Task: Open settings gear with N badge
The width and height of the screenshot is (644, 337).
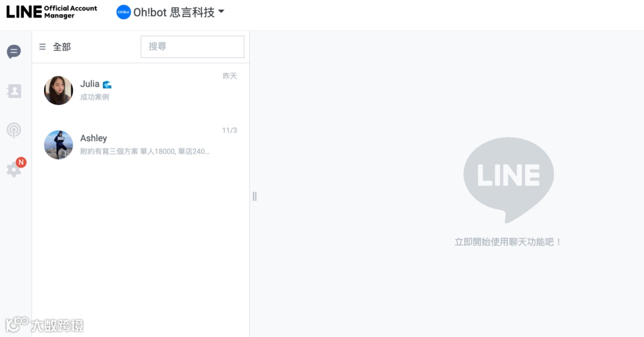Action: [14, 169]
